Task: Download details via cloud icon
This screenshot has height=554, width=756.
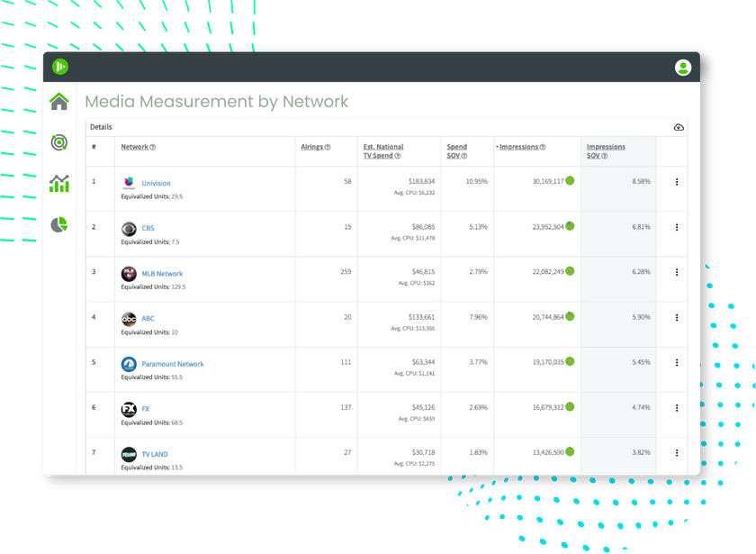Action: (679, 127)
